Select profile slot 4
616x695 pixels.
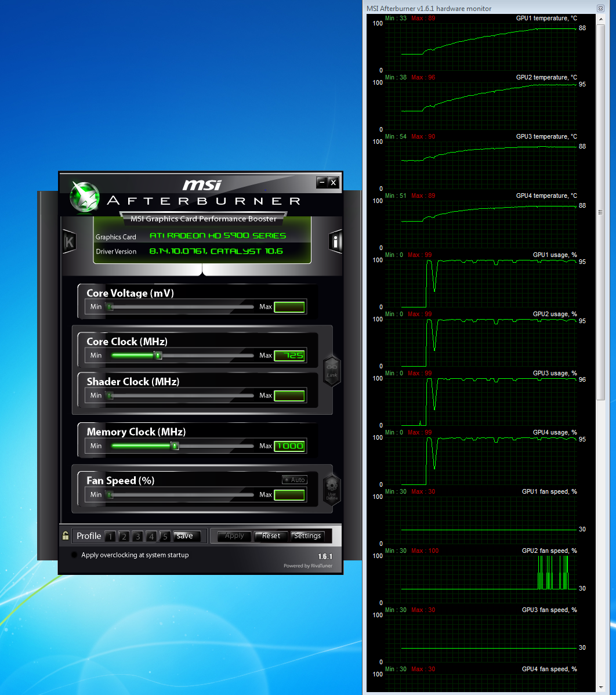[x=151, y=536]
